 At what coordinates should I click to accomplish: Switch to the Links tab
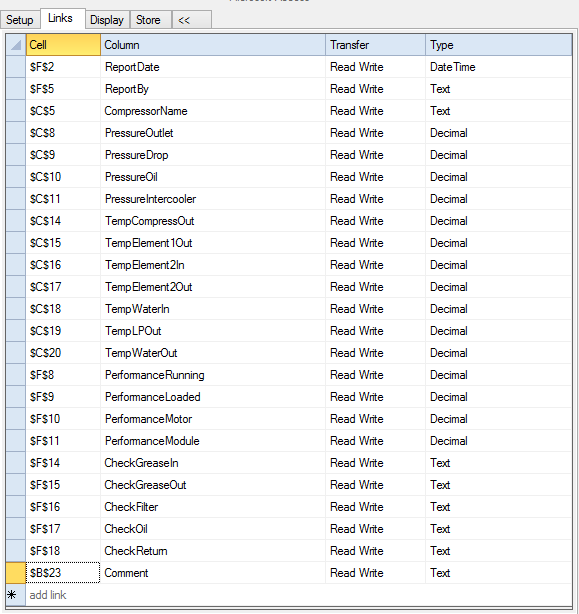tap(62, 18)
